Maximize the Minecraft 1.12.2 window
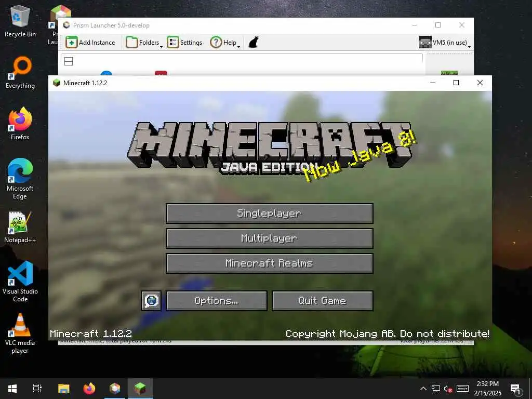The width and height of the screenshot is (532, 399). click(x=456, y=83)
